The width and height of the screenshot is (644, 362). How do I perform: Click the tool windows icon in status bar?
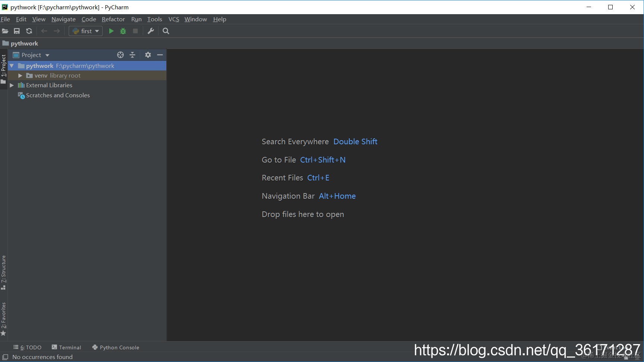point(5,357)
